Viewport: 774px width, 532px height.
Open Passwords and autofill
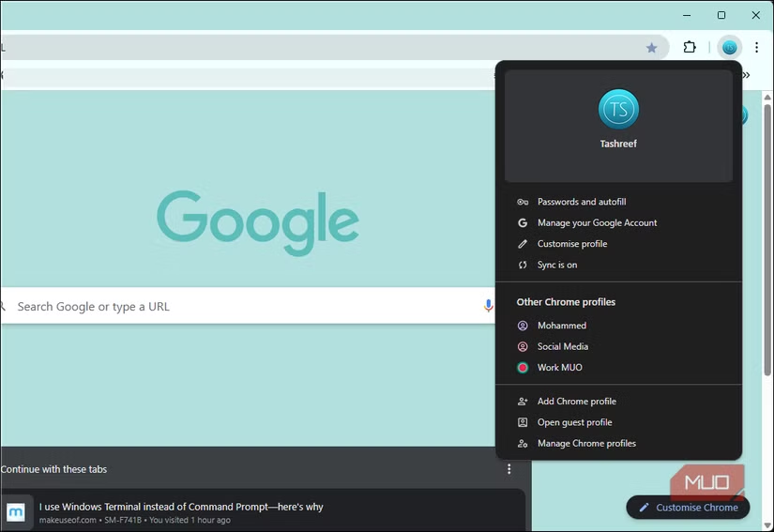(581, 202)
